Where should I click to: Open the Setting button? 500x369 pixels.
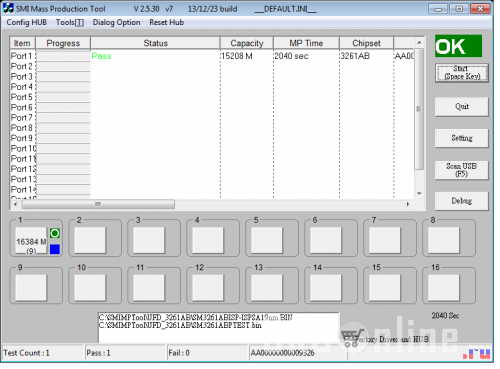[462, 138]
